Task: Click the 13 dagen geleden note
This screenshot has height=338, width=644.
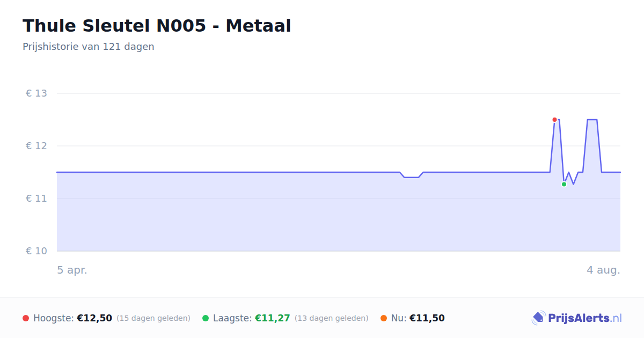Action: 332,318
